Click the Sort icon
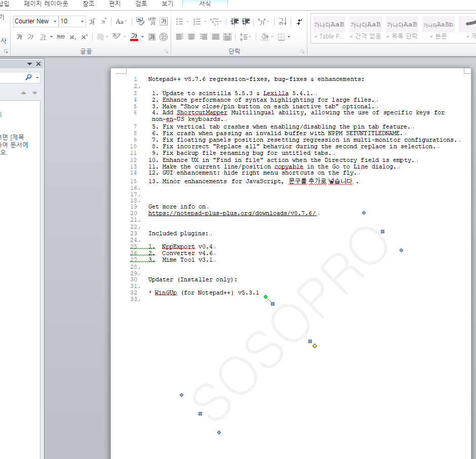This screenshot has height=459, width=476. pyautogui.click(x=283, y=21)
